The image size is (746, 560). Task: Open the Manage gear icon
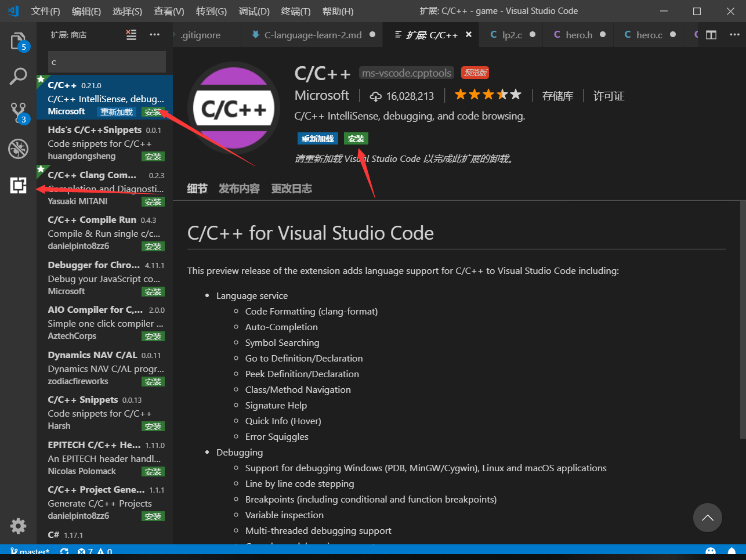coord(18,526)
